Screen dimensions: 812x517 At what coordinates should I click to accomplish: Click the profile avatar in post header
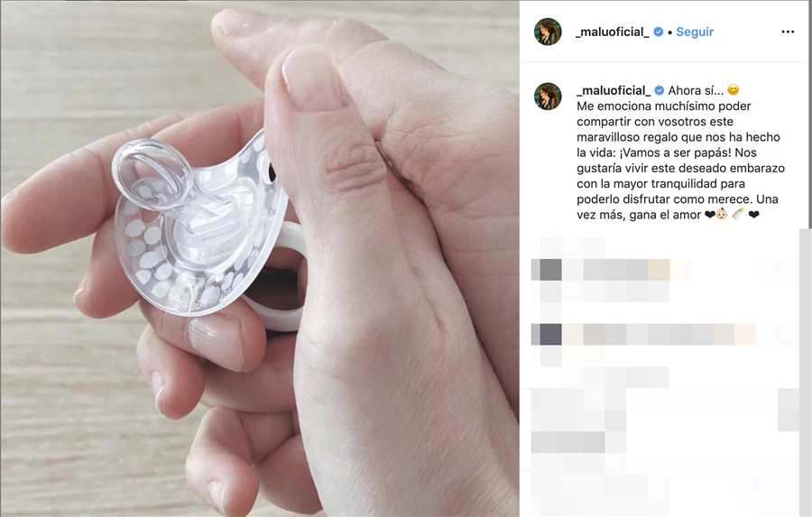pos(548,32)
